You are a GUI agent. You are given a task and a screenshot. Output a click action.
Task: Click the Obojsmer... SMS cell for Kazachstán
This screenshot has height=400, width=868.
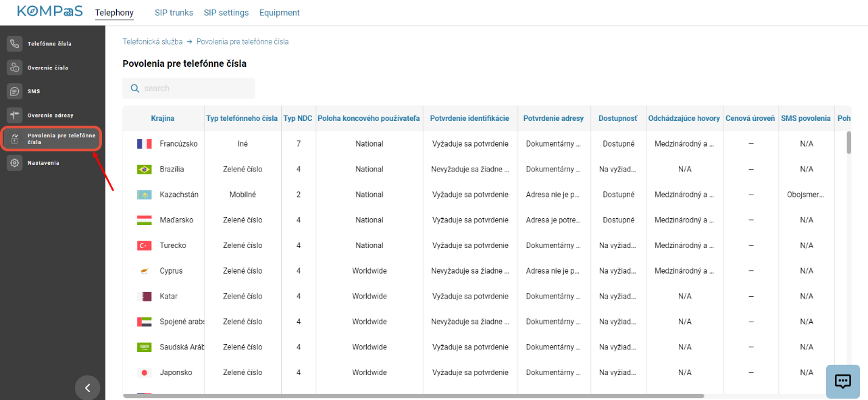coord(806,195)
